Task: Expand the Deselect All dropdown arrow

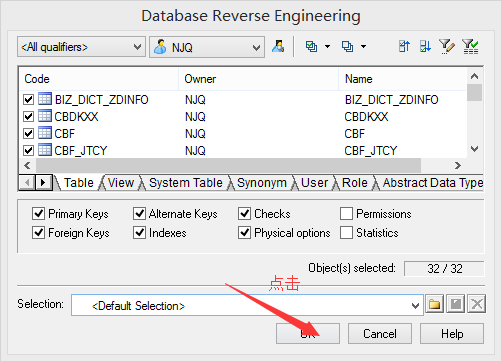Action: pos(364,47)
